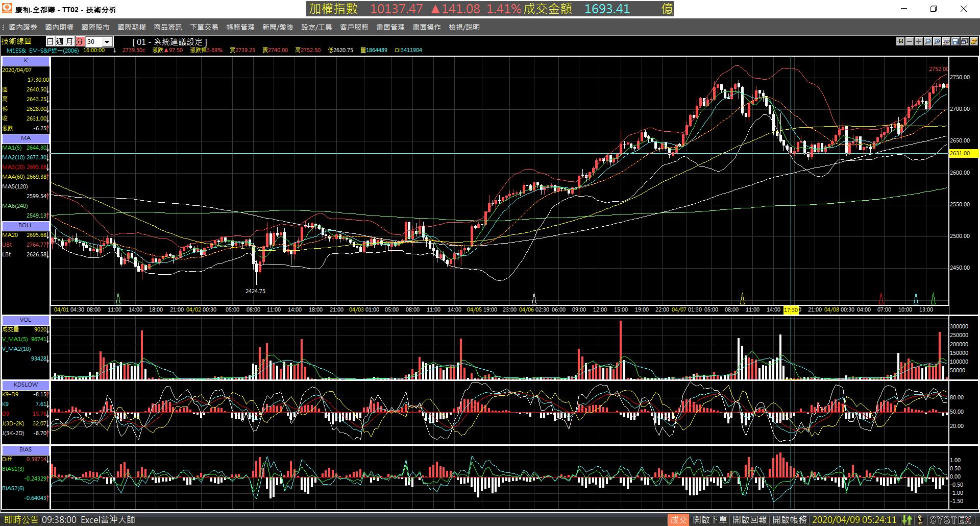This screenshot has height=526, width=980.
Task: Click the V_MA1(5) volume average label
Action: click(15, 340)
